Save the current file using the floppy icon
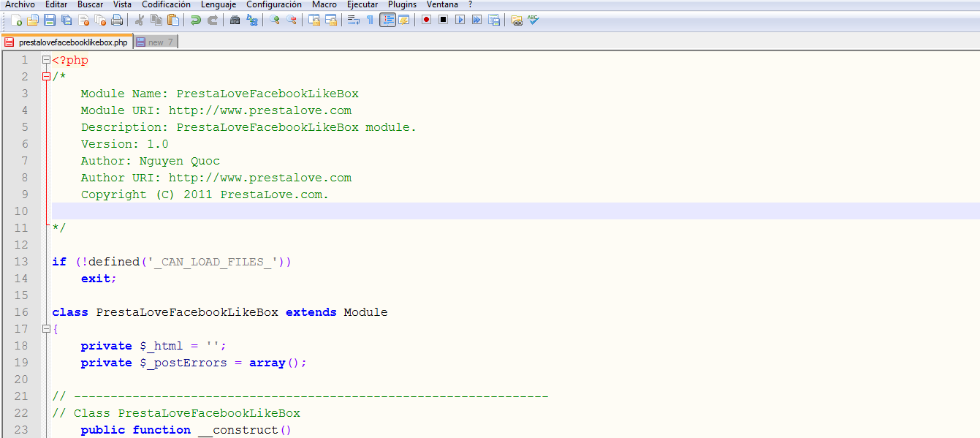The image size is (980, 438). 50,20
